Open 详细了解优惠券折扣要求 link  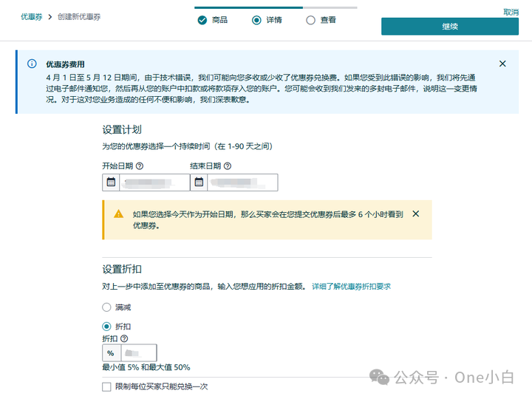click(x=351, y=286)
